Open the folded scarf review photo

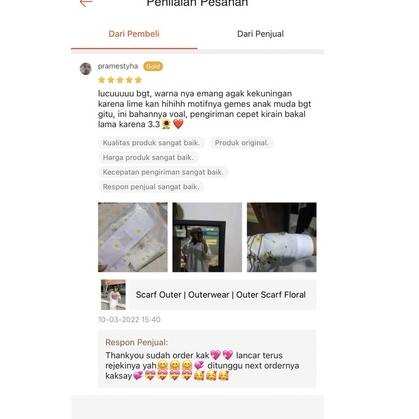(133, 237)
